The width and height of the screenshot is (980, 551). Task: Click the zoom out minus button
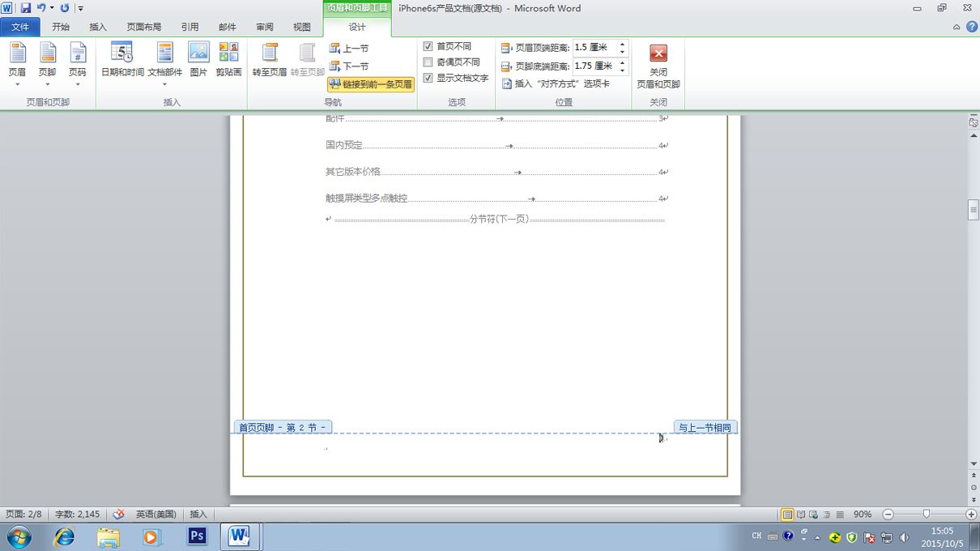click(888, 515)
